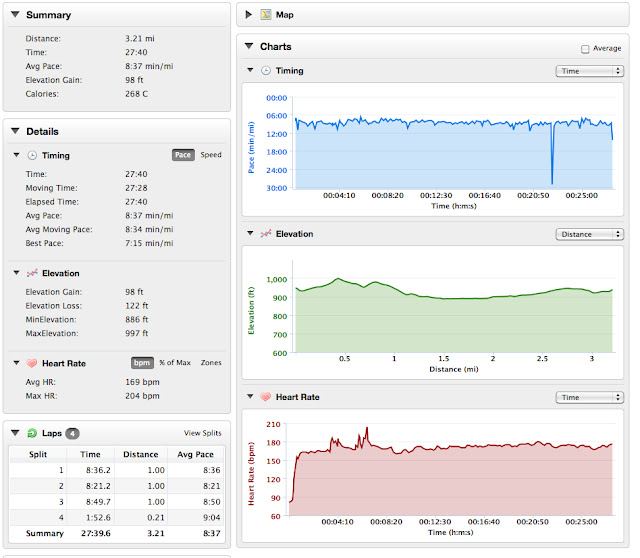
Task: Select lap 2 row in the Laps table
Action: click(117, 486)
